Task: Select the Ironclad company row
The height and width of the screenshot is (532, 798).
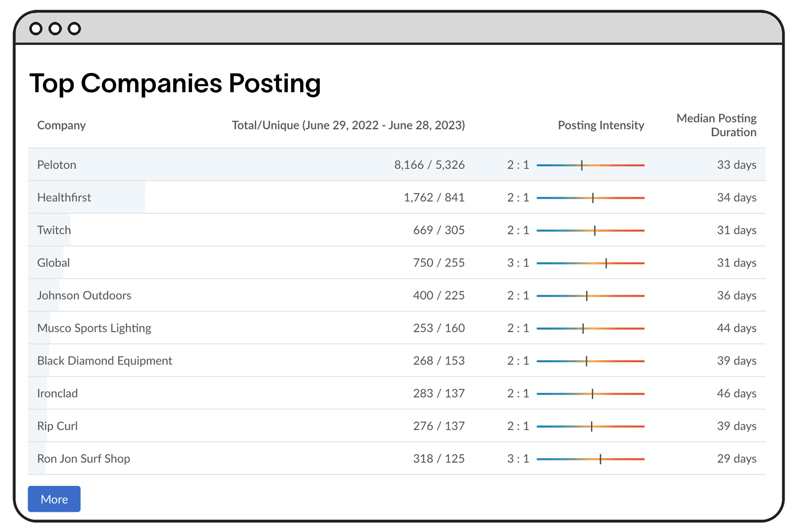Action: point(396,393)
